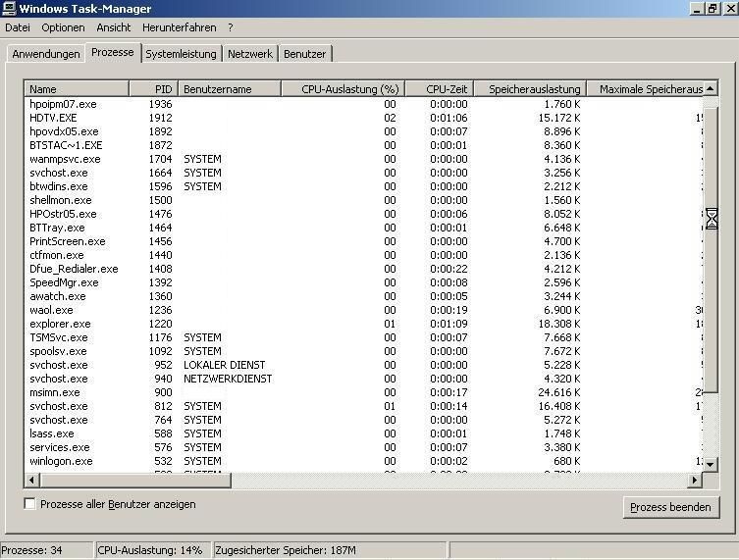The image size is (739, 560).
Task: Switch to the Systemleistung tab
Action: (181, 54)
